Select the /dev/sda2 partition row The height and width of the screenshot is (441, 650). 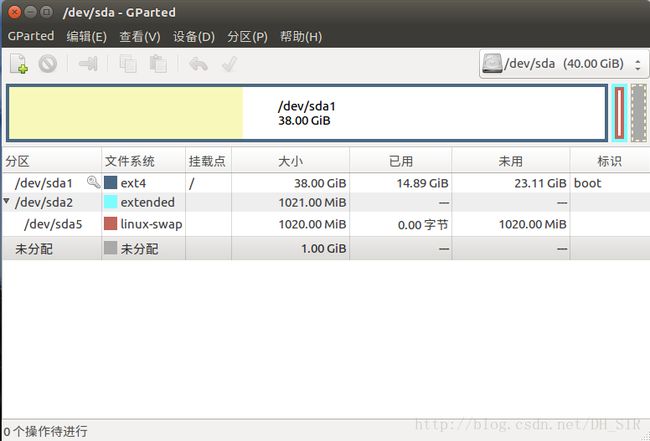click(x=326, y=202)
